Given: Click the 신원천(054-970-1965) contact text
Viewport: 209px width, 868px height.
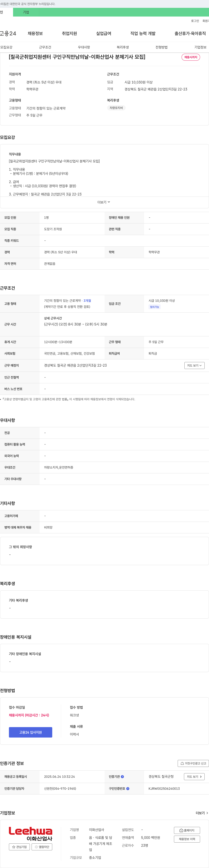Looking at the screenshot, I should pyautogui.click(x=60, y=789).
